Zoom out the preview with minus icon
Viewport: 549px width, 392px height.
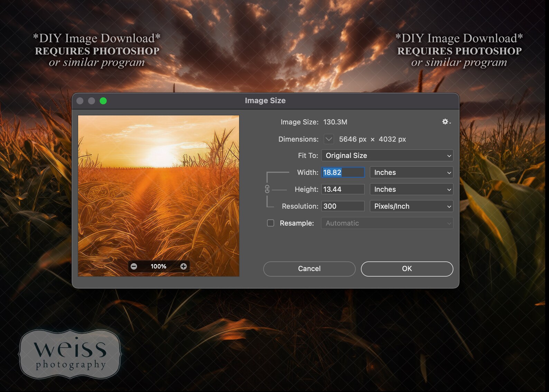(x=134, y=266)
